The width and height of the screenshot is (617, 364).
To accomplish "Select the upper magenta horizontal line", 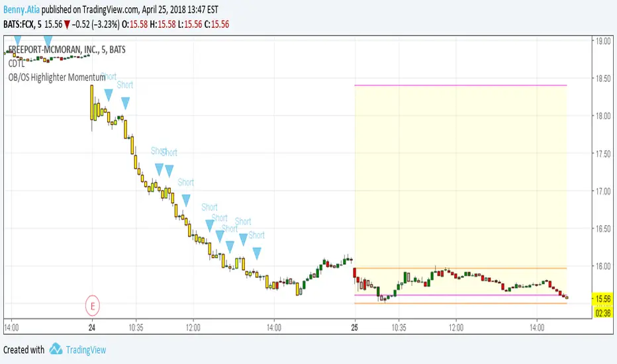I will tap(460, 85).
